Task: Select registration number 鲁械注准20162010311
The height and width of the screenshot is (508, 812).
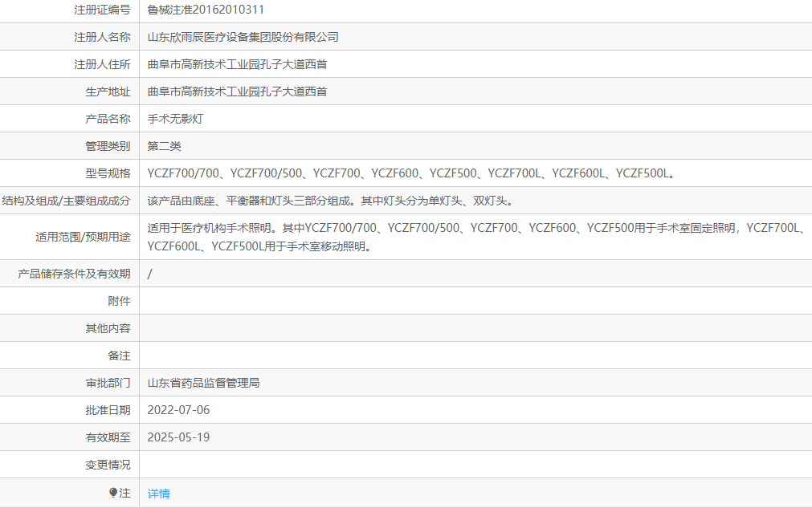Action: tap(206, 10)
